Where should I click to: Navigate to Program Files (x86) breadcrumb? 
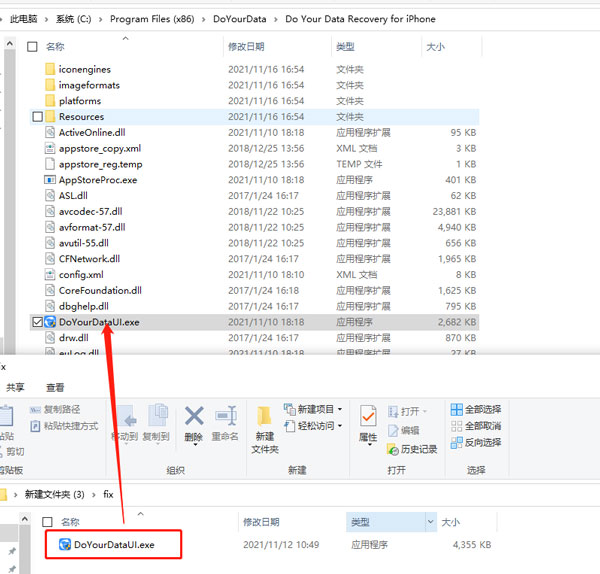coord(152,19)
